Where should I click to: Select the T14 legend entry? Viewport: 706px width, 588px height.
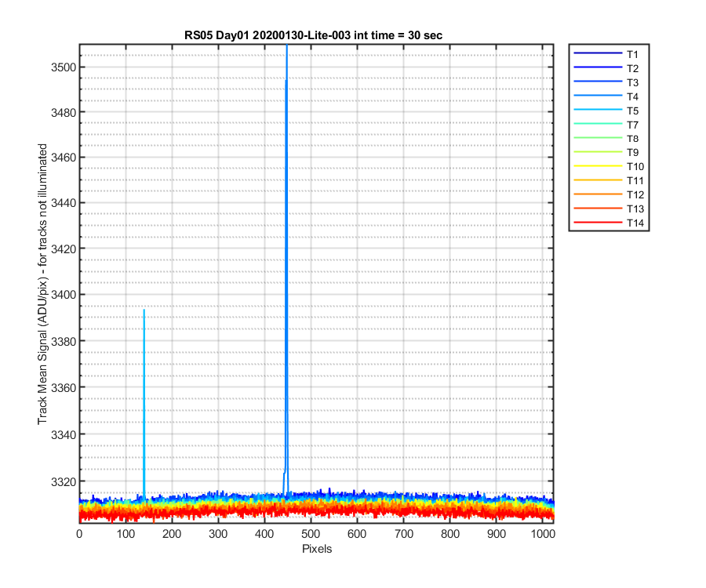[x=609, y=223]
